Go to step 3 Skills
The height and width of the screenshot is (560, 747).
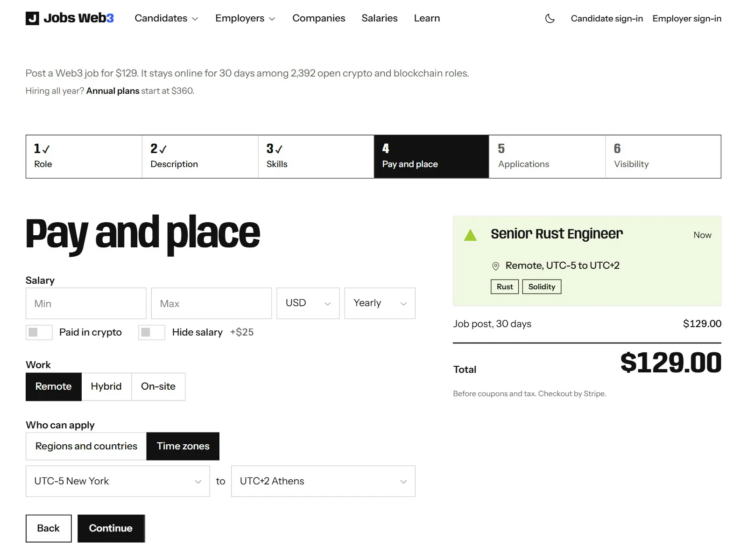316,157
